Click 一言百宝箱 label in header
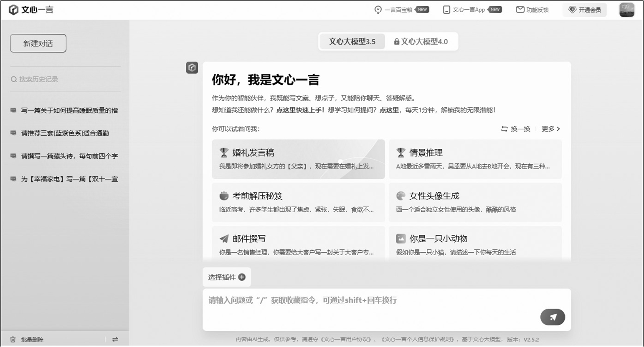The height and width of the screenshot is (347, 644). 398,10
